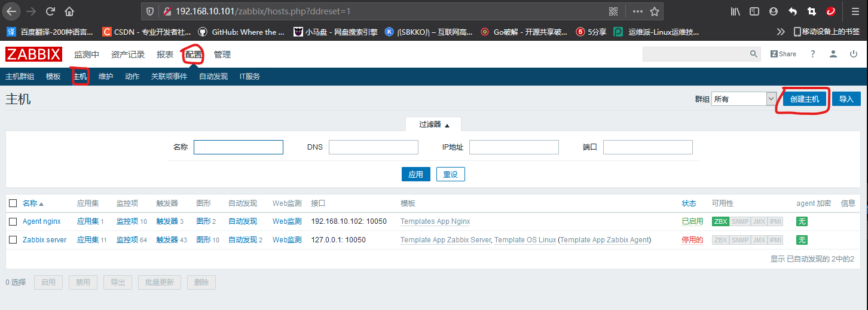Viewport: 868px width, 310px height.
Task: Open the 百度翻译 bookmark
Action: coord(49,32)
